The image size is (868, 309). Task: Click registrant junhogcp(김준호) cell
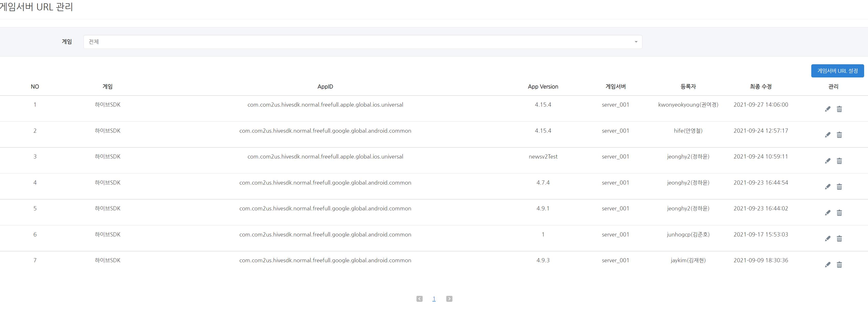[688, 234]
